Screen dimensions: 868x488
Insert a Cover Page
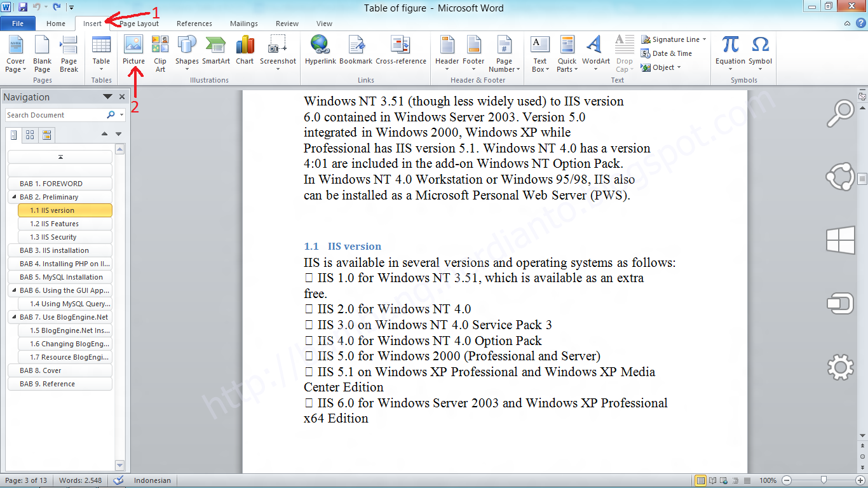[15, 55]
